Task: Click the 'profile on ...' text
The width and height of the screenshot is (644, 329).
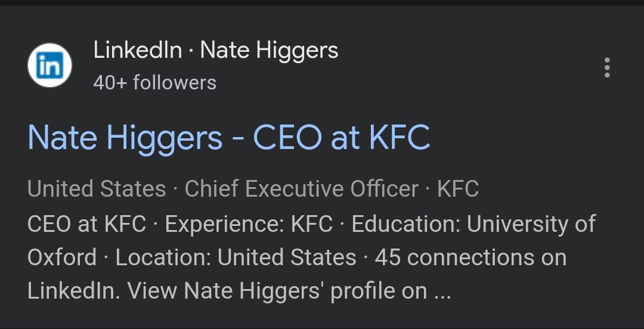Action: (391, 291)
